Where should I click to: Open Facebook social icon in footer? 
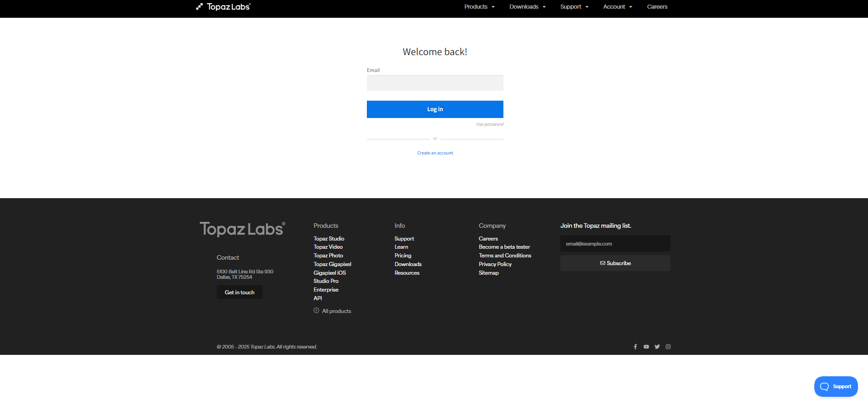(x=635, y=347)
